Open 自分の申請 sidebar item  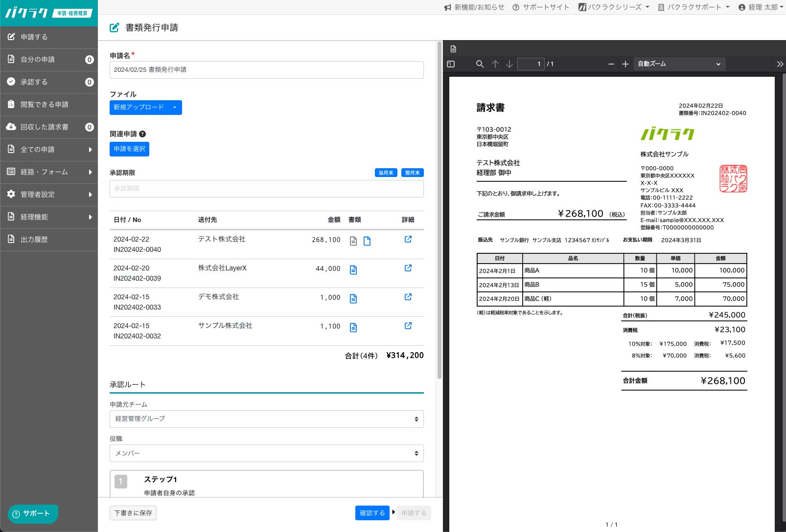click(49, 60)
